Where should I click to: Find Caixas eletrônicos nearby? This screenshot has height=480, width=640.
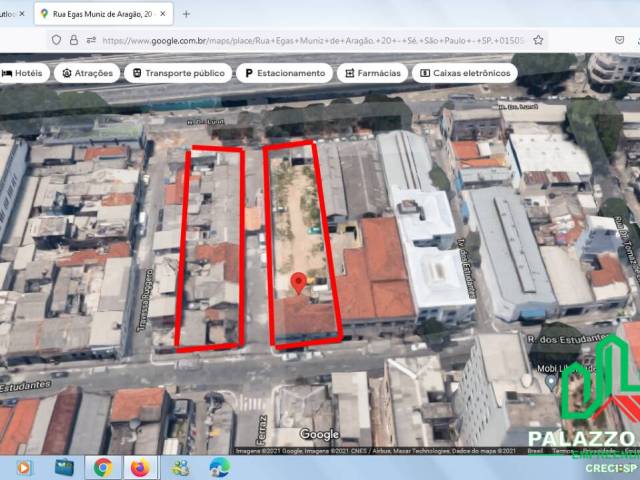[x=465, y=73]
